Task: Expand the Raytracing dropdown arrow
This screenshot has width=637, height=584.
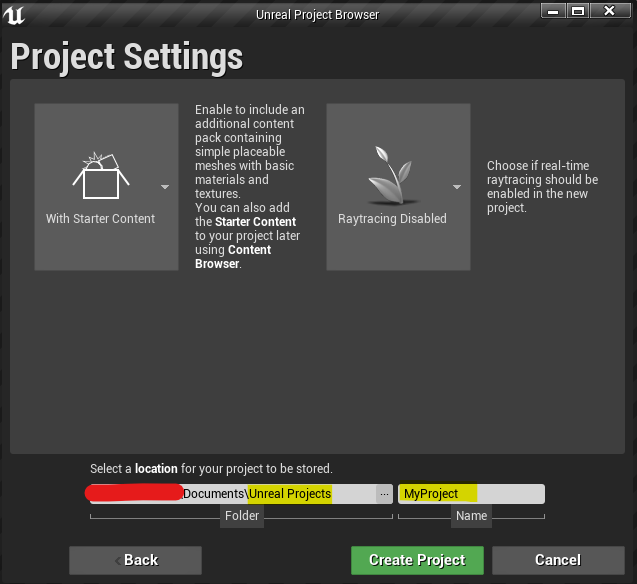Action: (x=457, y=187)
